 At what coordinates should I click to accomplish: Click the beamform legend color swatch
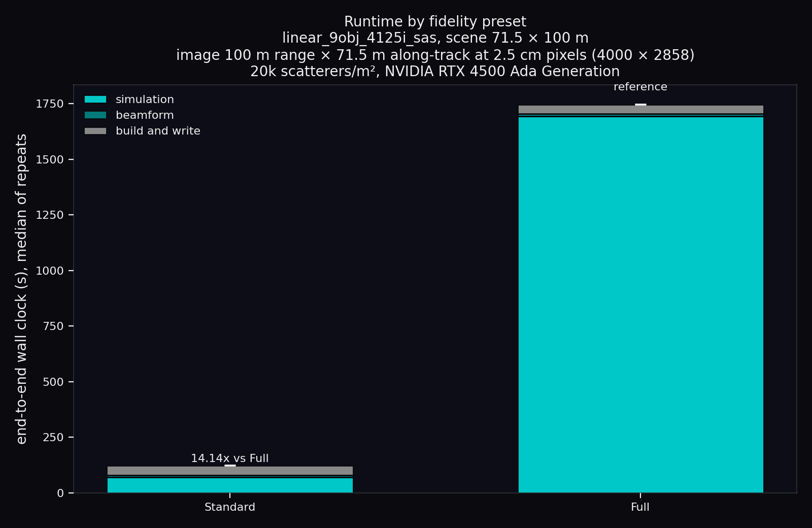pyautogui.click(x=95, y=115)
